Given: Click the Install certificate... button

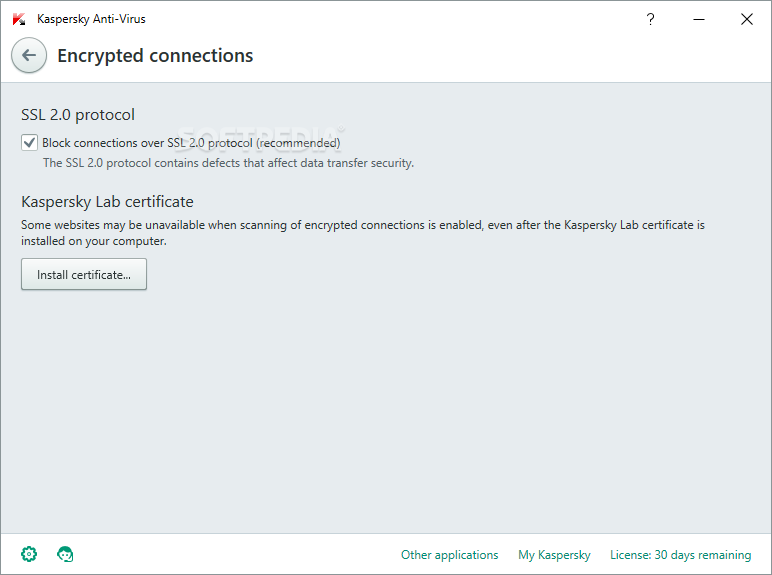Looking at the screenshot, I should (84, 274).
